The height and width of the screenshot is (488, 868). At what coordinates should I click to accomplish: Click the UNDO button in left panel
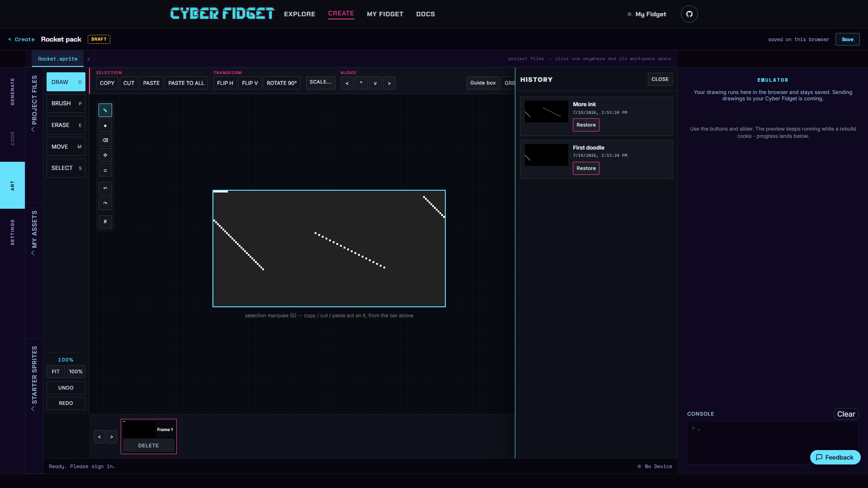pos(66,388)
